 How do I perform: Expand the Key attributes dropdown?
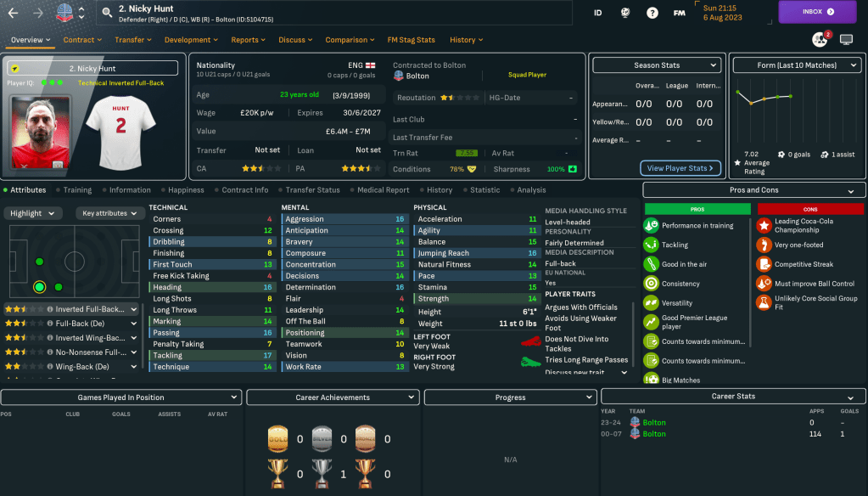point(109,213)
